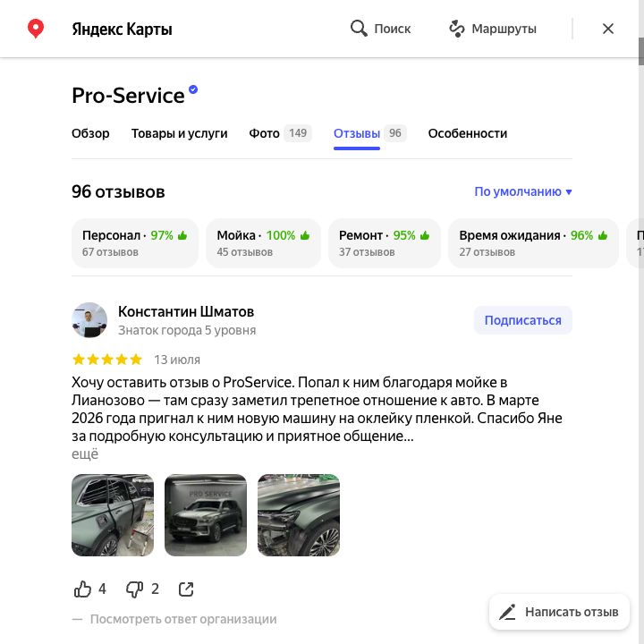The width and height of the screenshot is (644, 644).
Task: Switch to Товары и услуги tab
Action: pyautogui.click(x=179, y=133)
